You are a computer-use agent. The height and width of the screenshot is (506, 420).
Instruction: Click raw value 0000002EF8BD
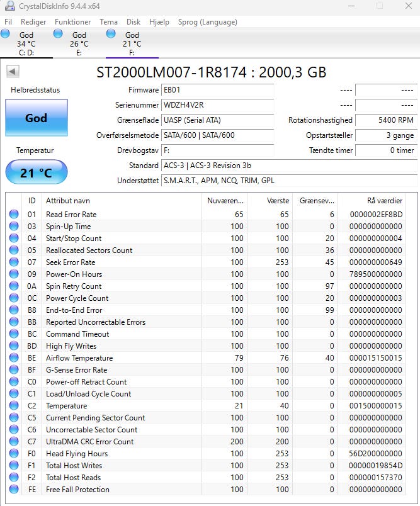point(376,214)
